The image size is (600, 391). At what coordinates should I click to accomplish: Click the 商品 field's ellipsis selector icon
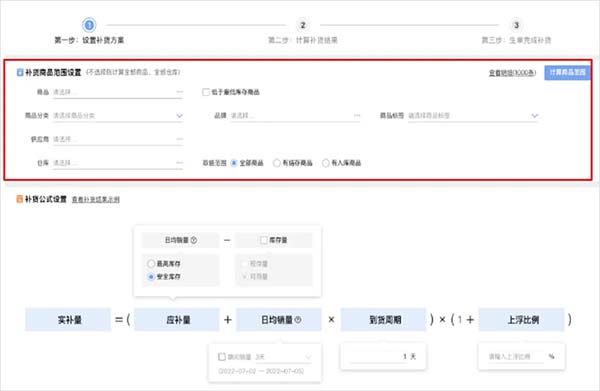coord(179,92)
